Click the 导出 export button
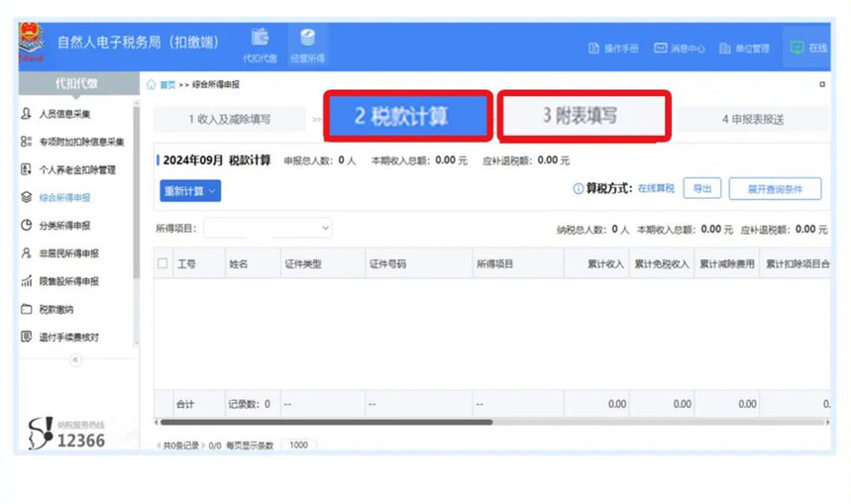This screenshot has width=851, height=504. (701, 188)
